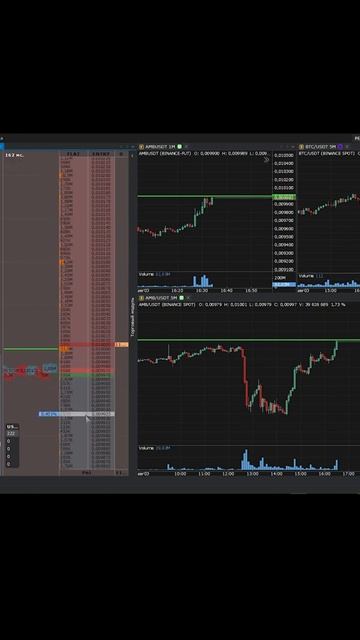Image resolution: width=360 pixels, height=640 pixels.
Task: Click 13:00 on the AMB/USDT 5M time axis
Action: pyautogui.click(x=252, y=474)
